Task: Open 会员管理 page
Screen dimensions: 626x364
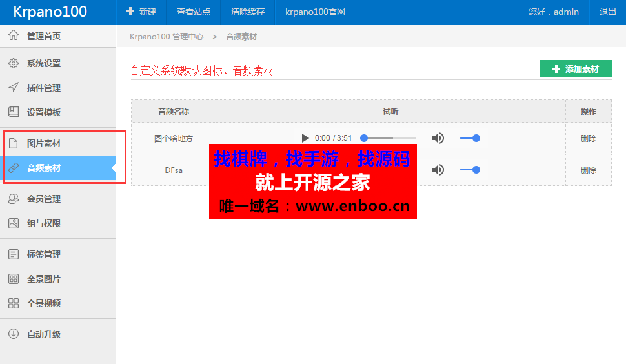Action: pyautogui.click(x=58, y=199)
